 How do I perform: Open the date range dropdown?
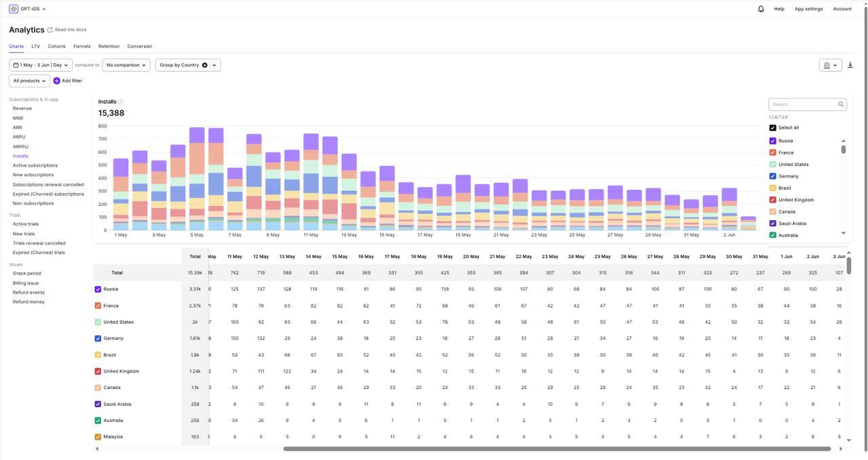pyautogui.click(x=40, y=65)
